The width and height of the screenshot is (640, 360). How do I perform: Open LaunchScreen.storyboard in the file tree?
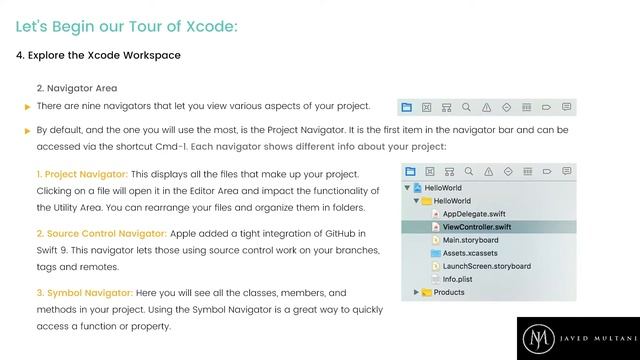pyautogui.click(x=489, y=266)
